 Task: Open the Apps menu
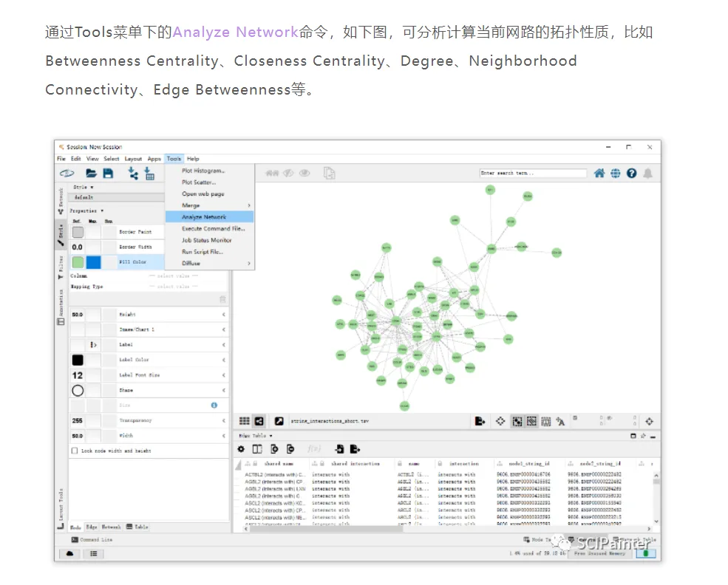pyautogui.click(x=154, y=159)
